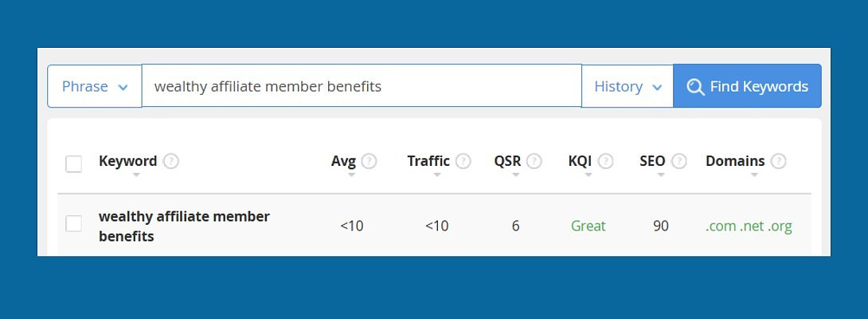Open the Avg column help tooltip icon
The image size is (868, 319).
point(369,161)
